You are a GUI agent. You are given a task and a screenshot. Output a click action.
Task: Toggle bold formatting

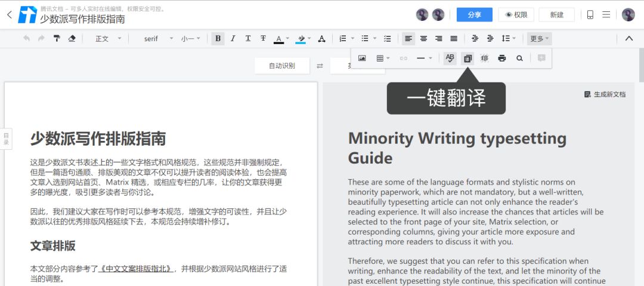[x=218, y=39]
